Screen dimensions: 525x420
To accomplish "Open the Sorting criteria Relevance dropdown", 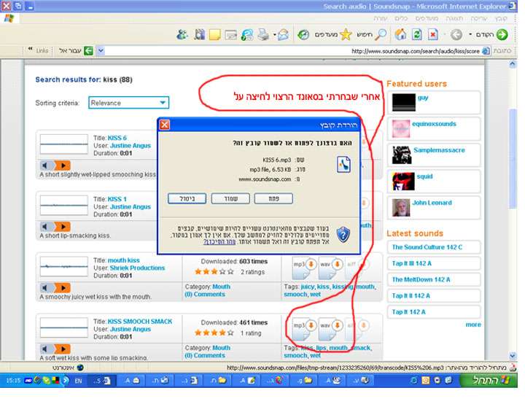I will point(128,103).
